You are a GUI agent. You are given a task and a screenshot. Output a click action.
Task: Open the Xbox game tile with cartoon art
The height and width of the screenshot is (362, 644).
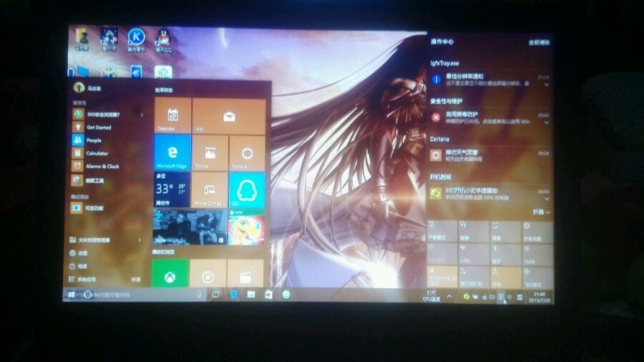click(x=246, y=228)
